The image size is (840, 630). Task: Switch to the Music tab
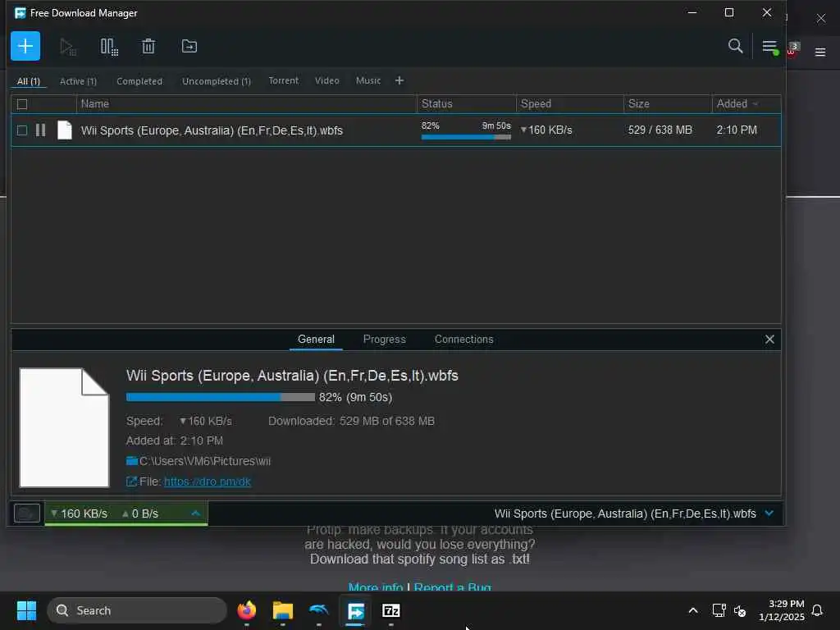click(368, 81)
